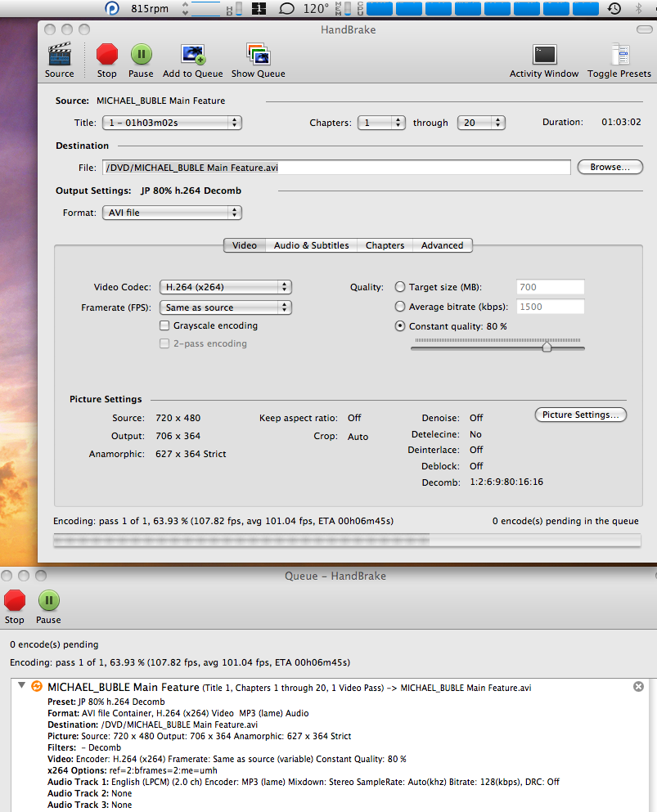Viewport: 657px width, 812px height.
Task: Open the Video Codec dropdown
Action: [225, 287]
